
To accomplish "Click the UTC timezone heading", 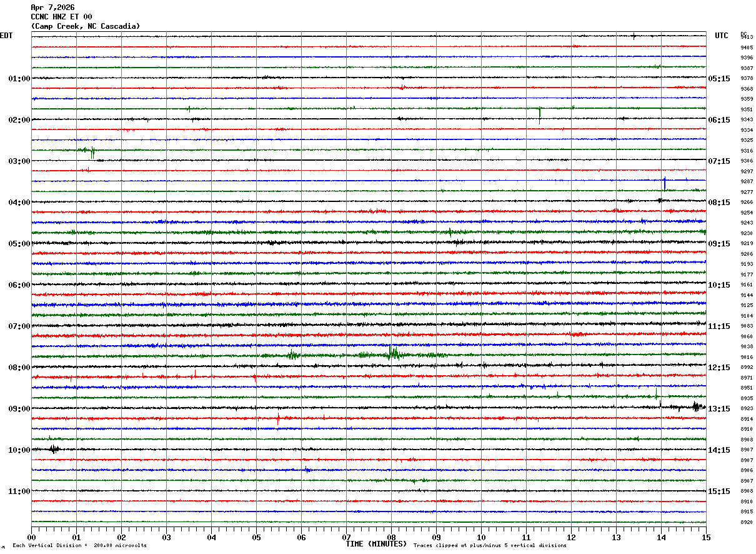I will click(x=722, y=36).
